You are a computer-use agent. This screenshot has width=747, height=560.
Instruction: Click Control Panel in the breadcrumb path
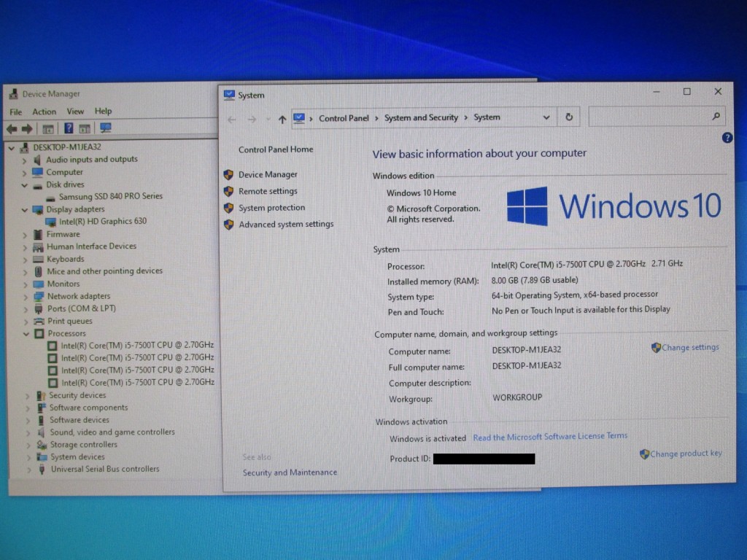(x=344, y=118)
